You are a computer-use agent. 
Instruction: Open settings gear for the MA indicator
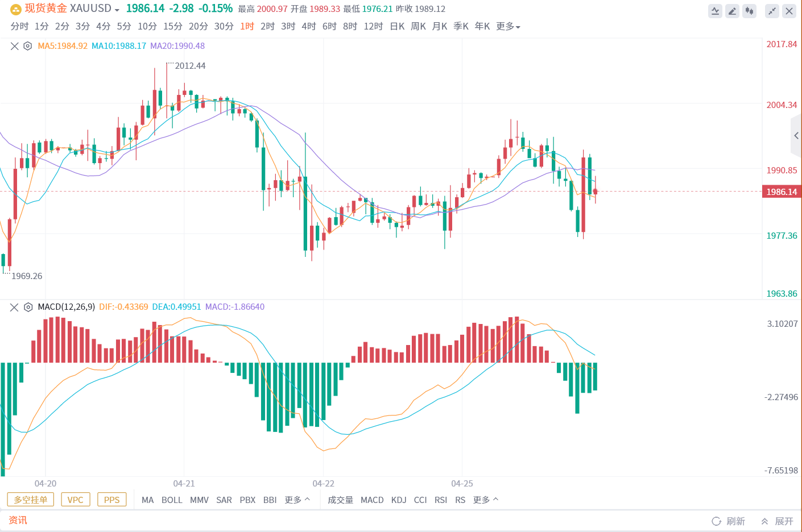[x=27, y=46]
